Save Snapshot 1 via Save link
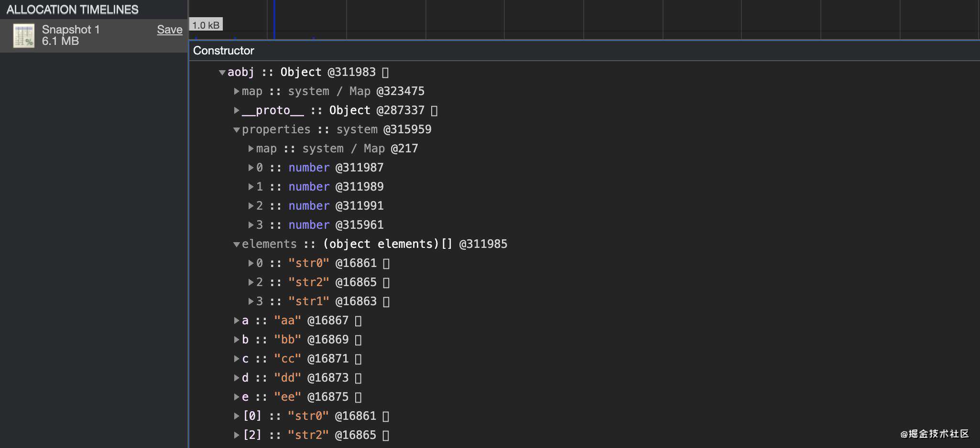 click(170, 30)
